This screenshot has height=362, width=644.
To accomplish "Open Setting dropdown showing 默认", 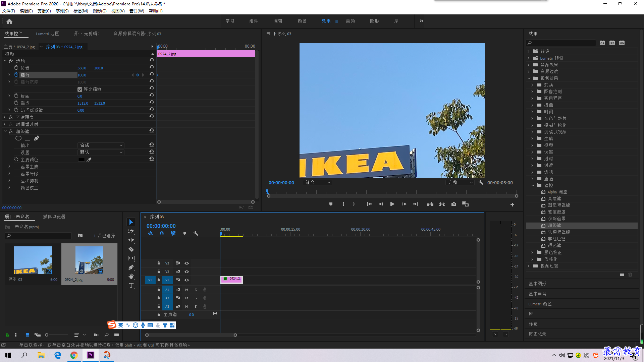I will (101, 152).
